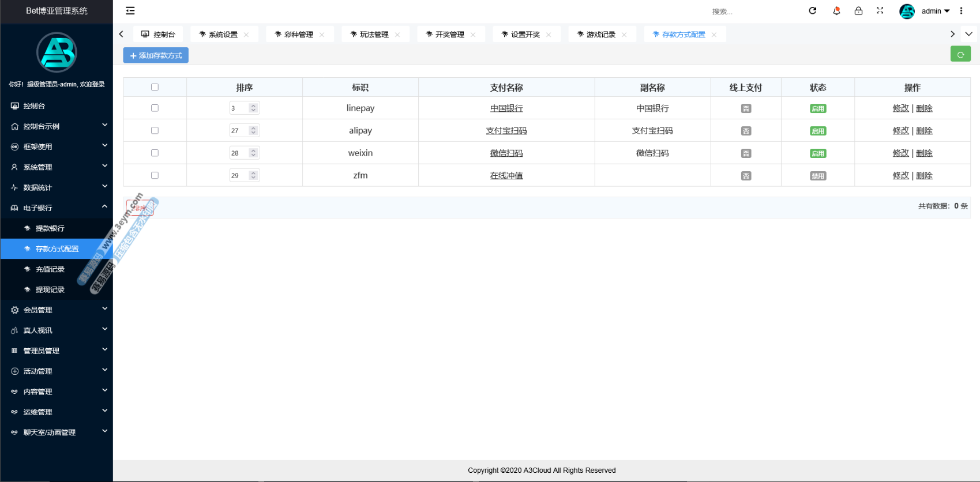Toggle fullscreen mode icon
This screenshot has height=482, width=980.
880,10
